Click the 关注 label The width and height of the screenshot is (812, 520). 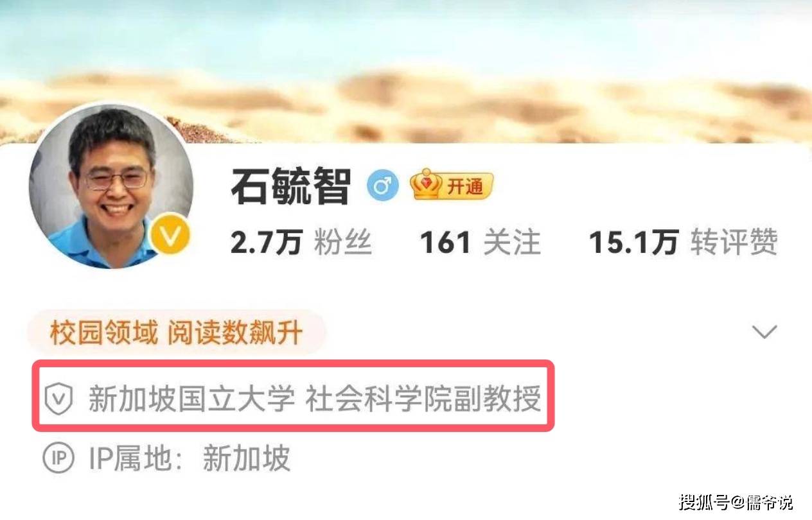pyautogui.click(x=512, y=244)
